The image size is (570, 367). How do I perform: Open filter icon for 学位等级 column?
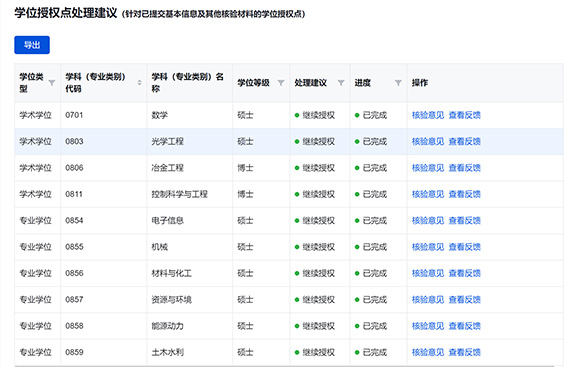click(x=281, y=83)
